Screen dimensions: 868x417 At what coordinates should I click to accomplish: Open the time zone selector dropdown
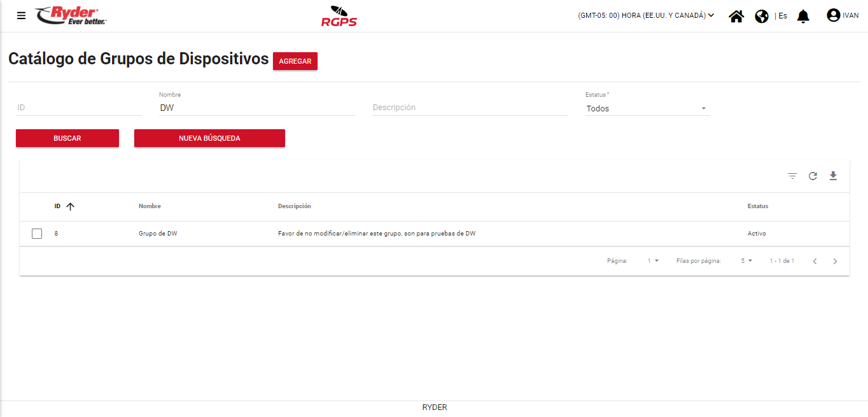(x=646, y=16)
